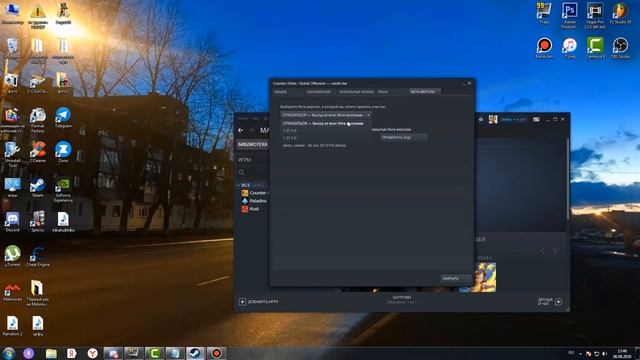Choose the last demo_viewer beta entry in the list

[314, 145]
